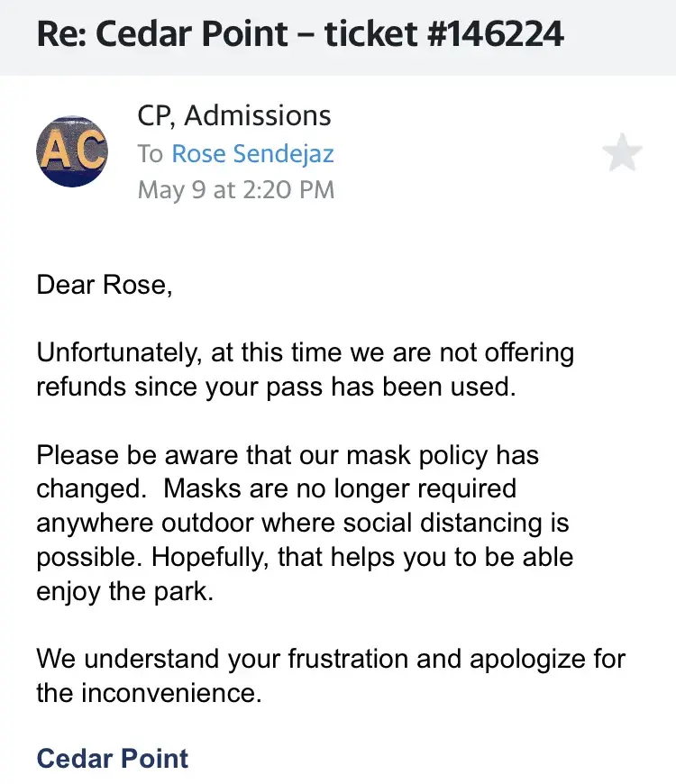Image resolution: width=676 pixels, height=784 pixels.
Task: Click "Please be aware that our mask policy"
Action: pyautogui.click(x=288, y=455)
